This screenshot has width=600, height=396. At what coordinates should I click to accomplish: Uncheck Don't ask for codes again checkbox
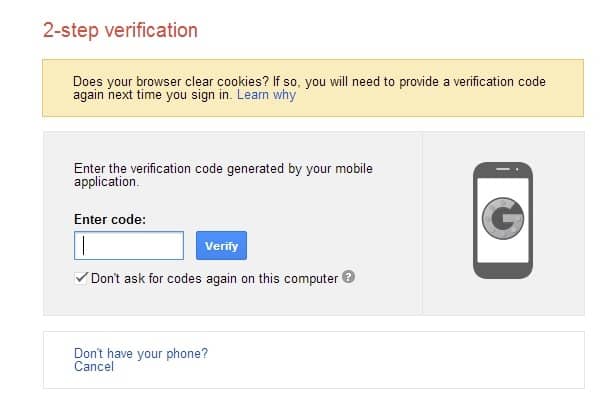pos(81,278)
